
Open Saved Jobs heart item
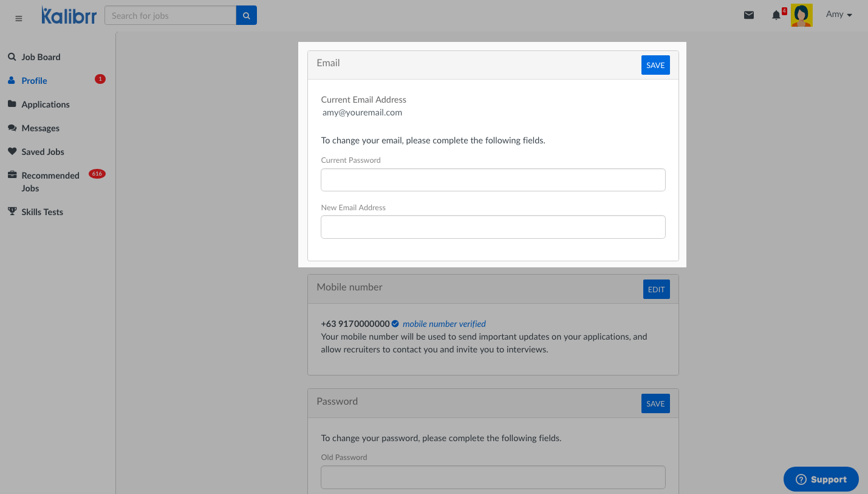(43, 152)
